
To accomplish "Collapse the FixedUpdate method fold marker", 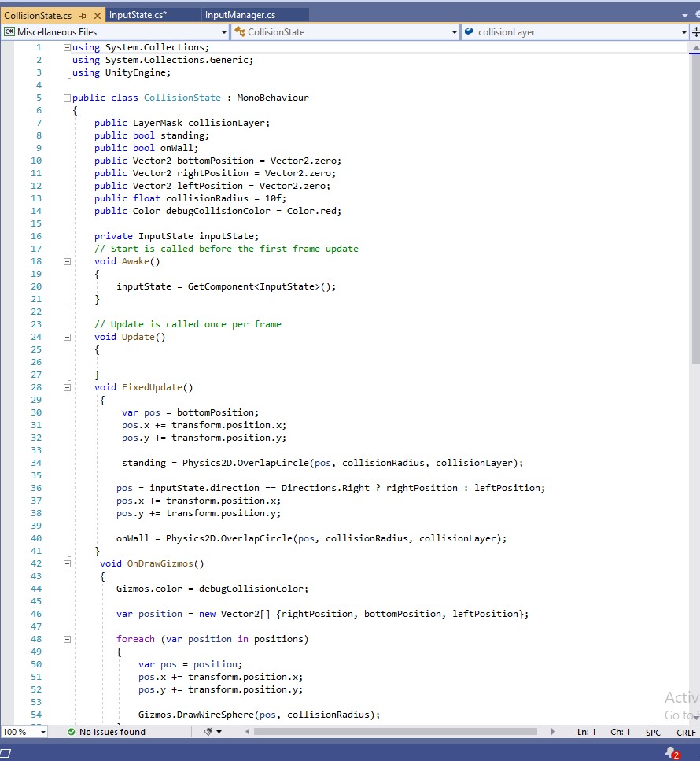I will tap(68, 386).
